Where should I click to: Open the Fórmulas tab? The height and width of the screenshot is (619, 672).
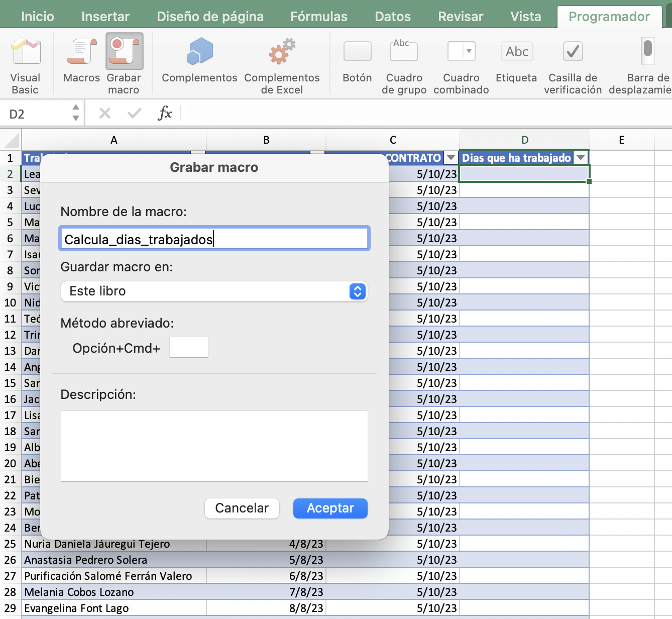319,17
